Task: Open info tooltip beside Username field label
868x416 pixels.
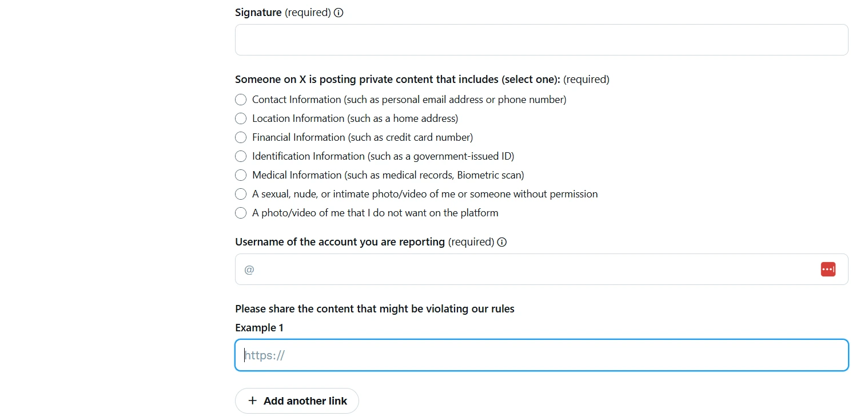Action: (502, 242)
